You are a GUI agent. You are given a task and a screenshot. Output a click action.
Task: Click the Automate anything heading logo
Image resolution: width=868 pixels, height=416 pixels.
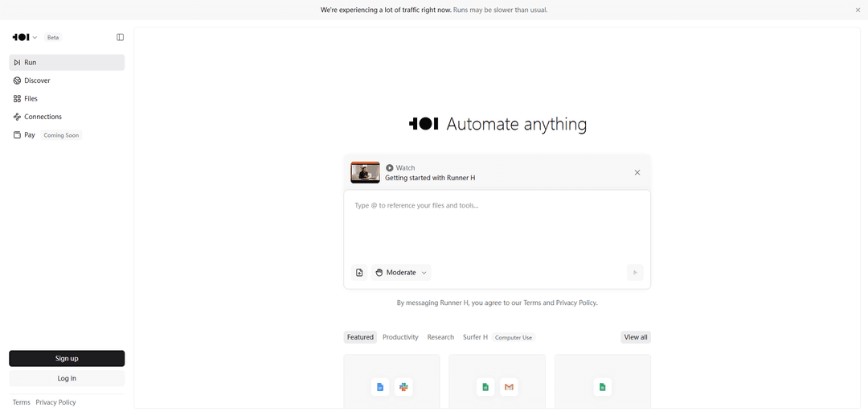click(x=424, y=124)
